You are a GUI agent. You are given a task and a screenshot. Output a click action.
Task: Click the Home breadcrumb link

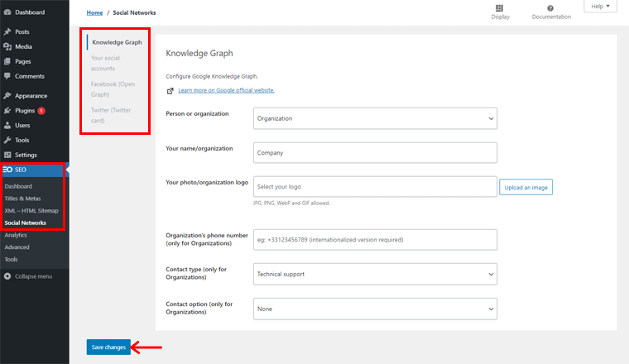point(94,13)
